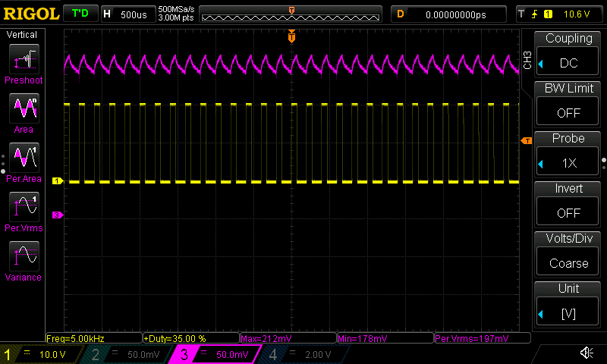This screenshot has width=607, height=364.
Task: Select the Variance measurement icon
Action: [24, 256]
